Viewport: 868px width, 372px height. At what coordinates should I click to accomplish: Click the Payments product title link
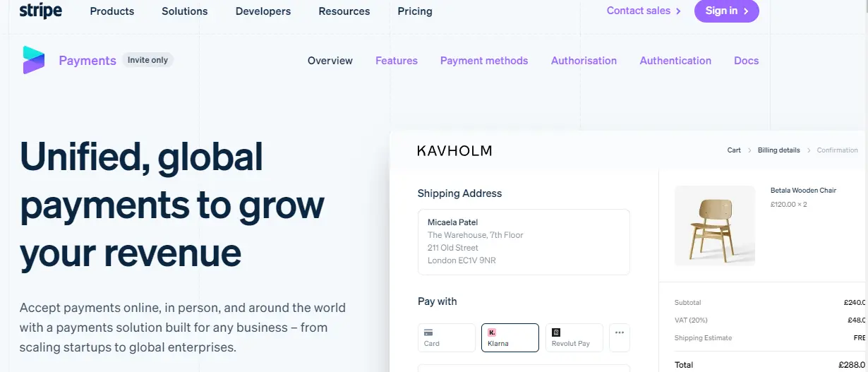[88, 61]
